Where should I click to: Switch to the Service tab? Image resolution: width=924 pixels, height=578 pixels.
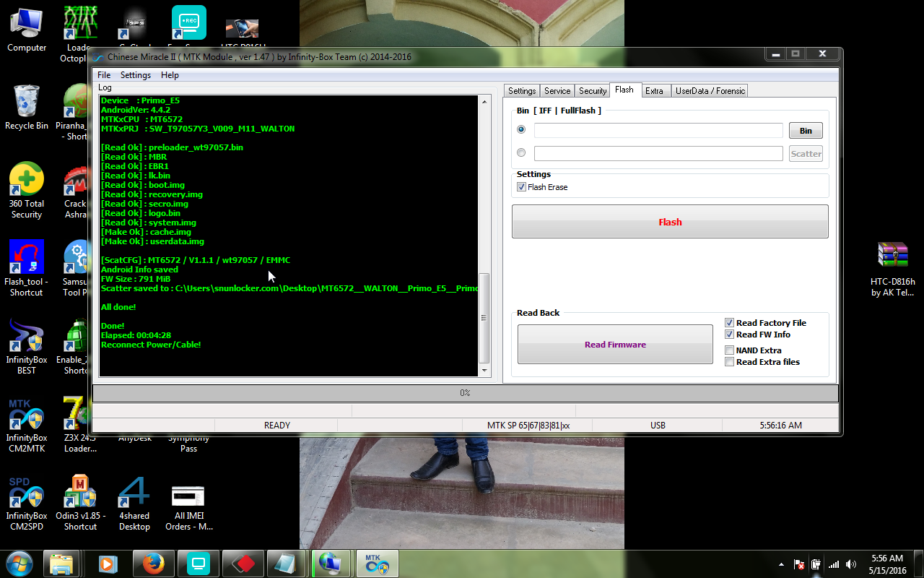point(557,91)
